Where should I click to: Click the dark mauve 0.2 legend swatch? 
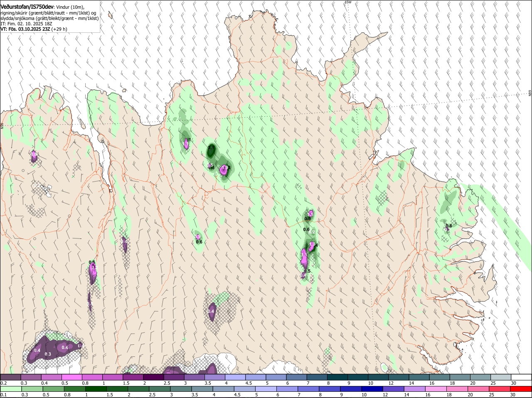pos(10,377)
